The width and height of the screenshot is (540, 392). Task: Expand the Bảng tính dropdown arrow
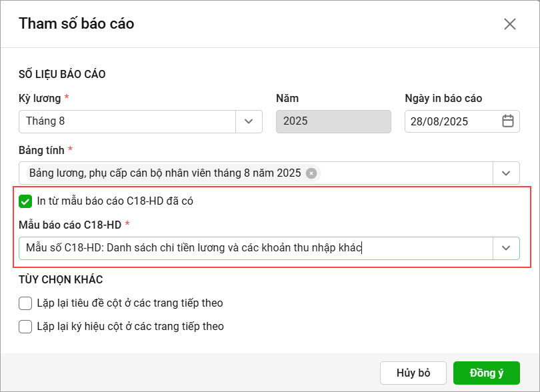506,173
